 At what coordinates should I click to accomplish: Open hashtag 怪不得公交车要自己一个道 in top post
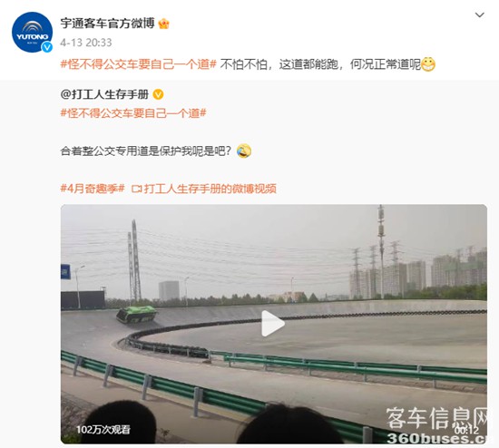click(x=139, y=64)
